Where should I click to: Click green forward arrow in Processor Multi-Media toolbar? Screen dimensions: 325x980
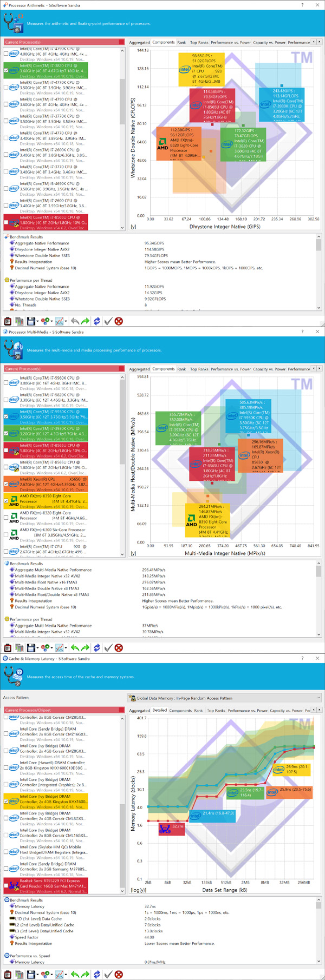point(85,648)
